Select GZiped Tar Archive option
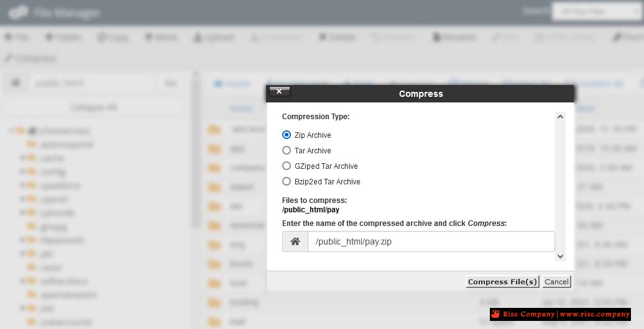Image resolution: width=644 pixels, height=329 pixels. click(x=287, y=166)
